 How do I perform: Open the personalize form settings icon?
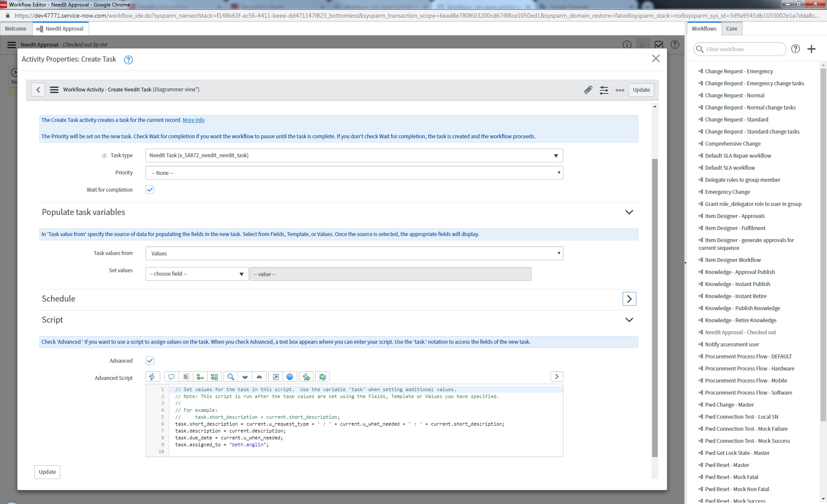(604, 90)
